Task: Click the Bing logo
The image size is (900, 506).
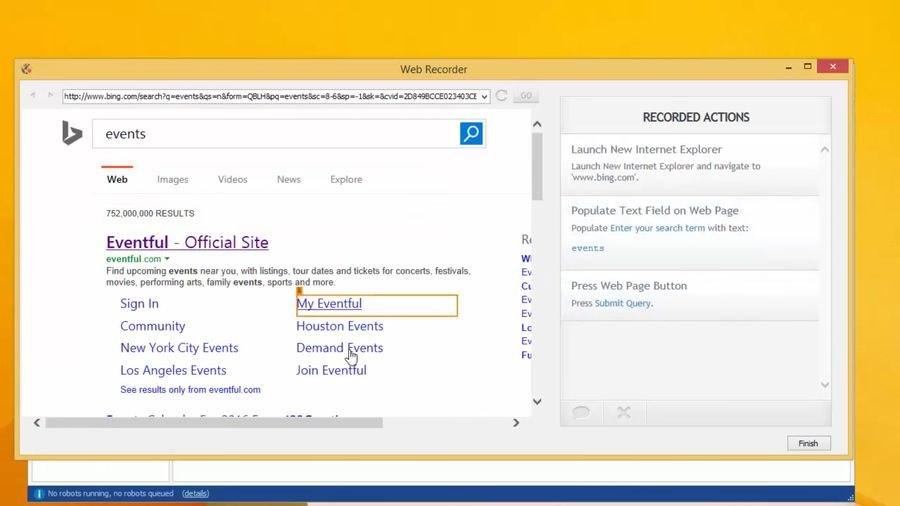Action: pyautogui.click(x=72, y=133)
